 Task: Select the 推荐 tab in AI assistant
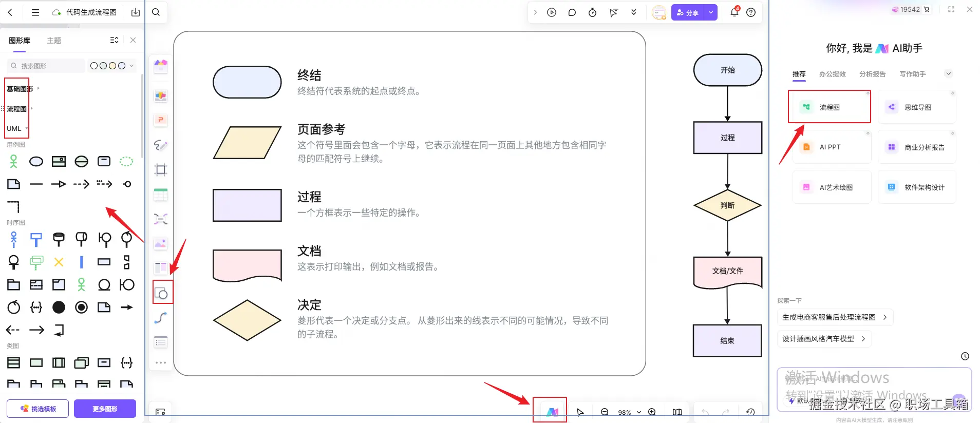point(799,74)
